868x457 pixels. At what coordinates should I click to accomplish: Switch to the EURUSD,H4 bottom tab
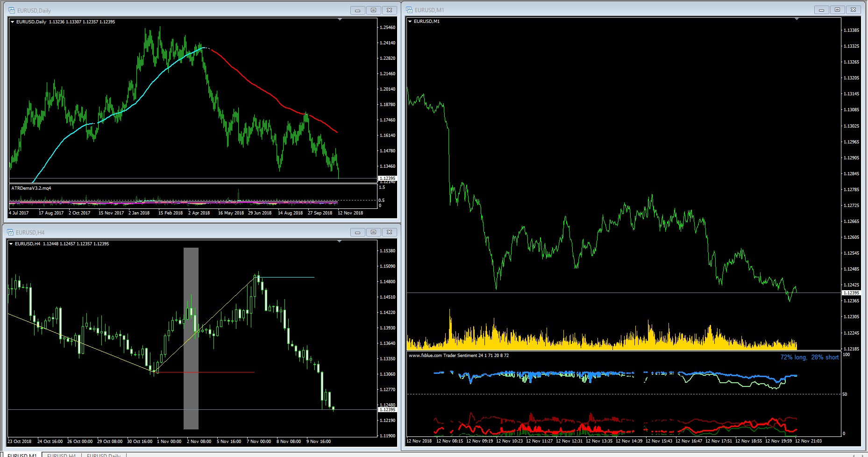click(61, 455)
